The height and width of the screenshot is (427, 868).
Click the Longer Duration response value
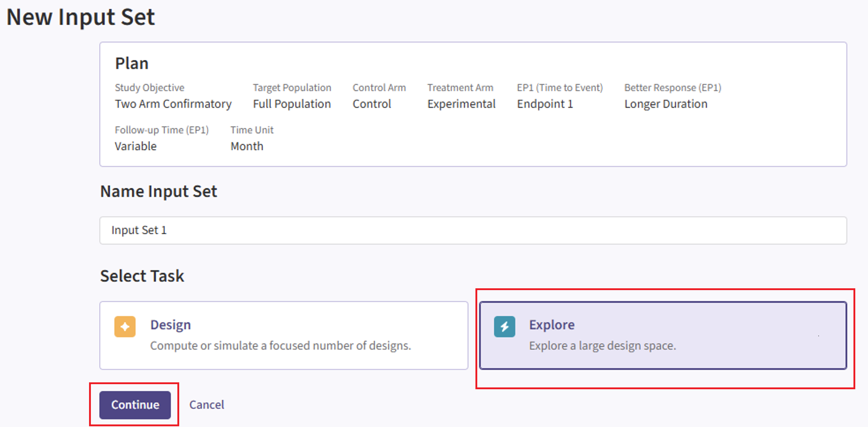tap(666, 104)
